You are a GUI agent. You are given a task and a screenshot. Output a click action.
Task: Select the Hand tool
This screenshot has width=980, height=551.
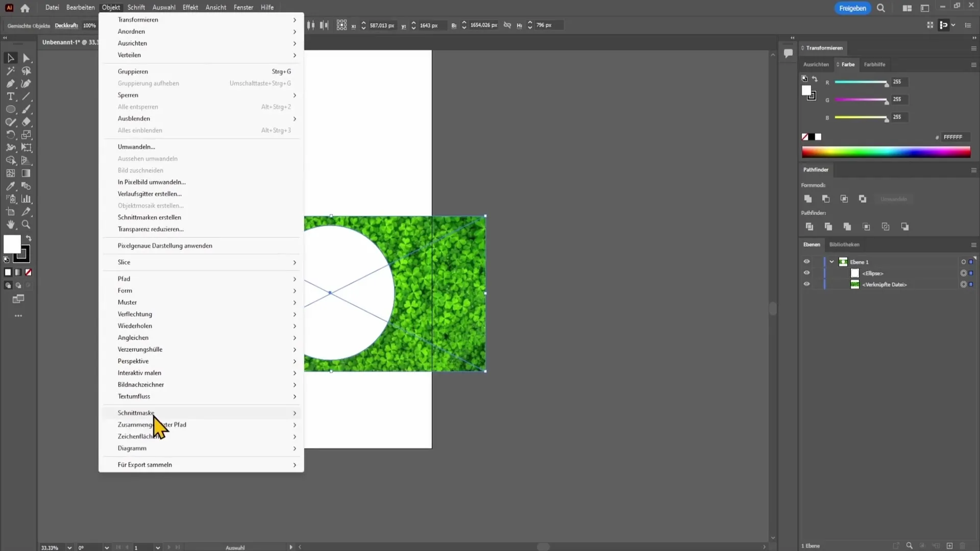pyautogui.click(x=10, y=224)
